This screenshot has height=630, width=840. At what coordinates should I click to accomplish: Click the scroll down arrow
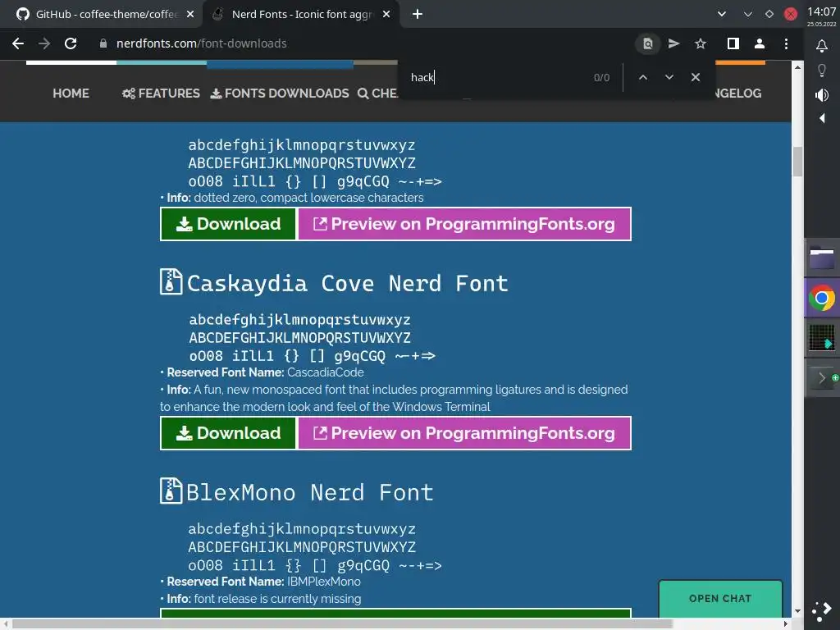click(x=797, y=611)
